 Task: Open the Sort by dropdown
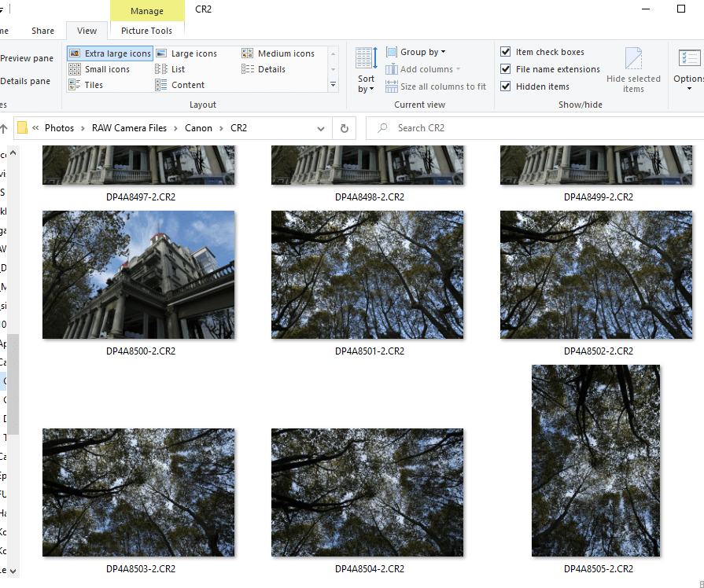[366, 71]
